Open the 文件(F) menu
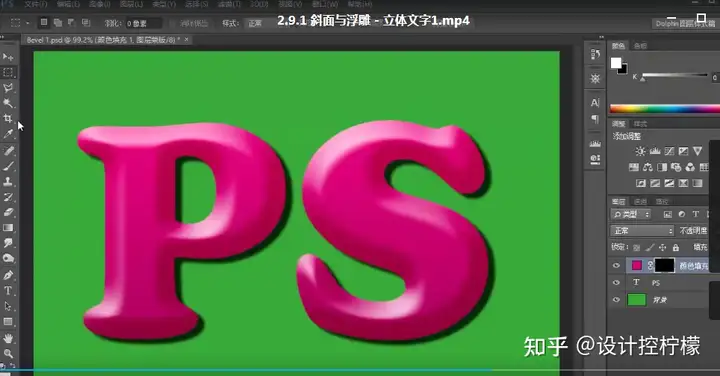Viewport: 720px width, 376px height. pyautogui.click(x=35, y=4)
